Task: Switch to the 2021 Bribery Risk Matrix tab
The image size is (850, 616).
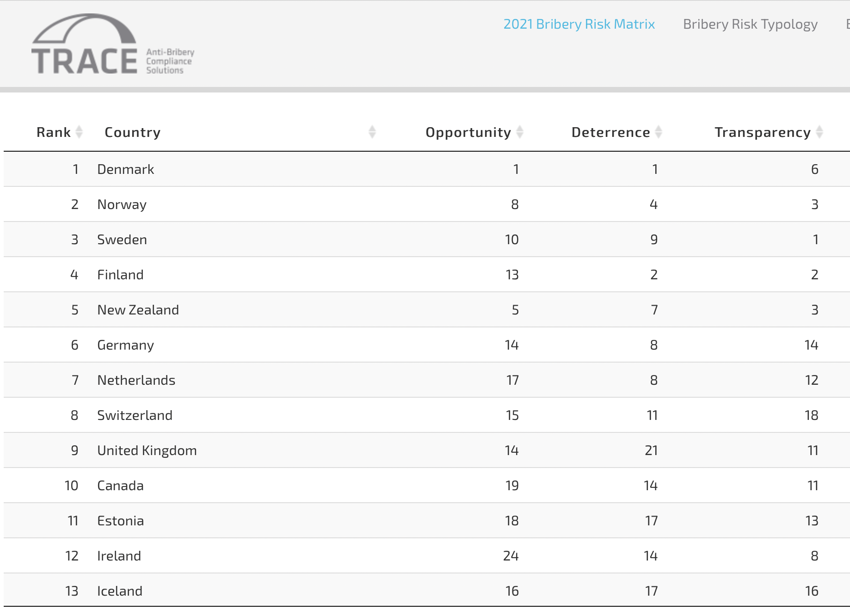Action: 579,24
